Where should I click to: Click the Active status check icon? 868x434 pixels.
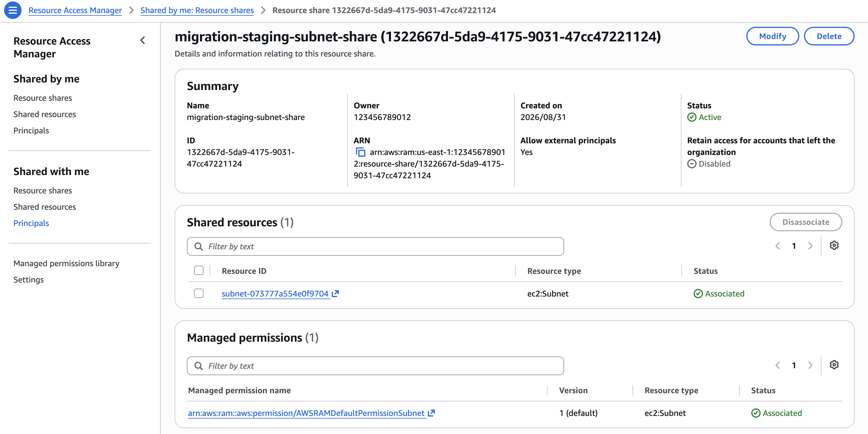click(x=691, y=117)
